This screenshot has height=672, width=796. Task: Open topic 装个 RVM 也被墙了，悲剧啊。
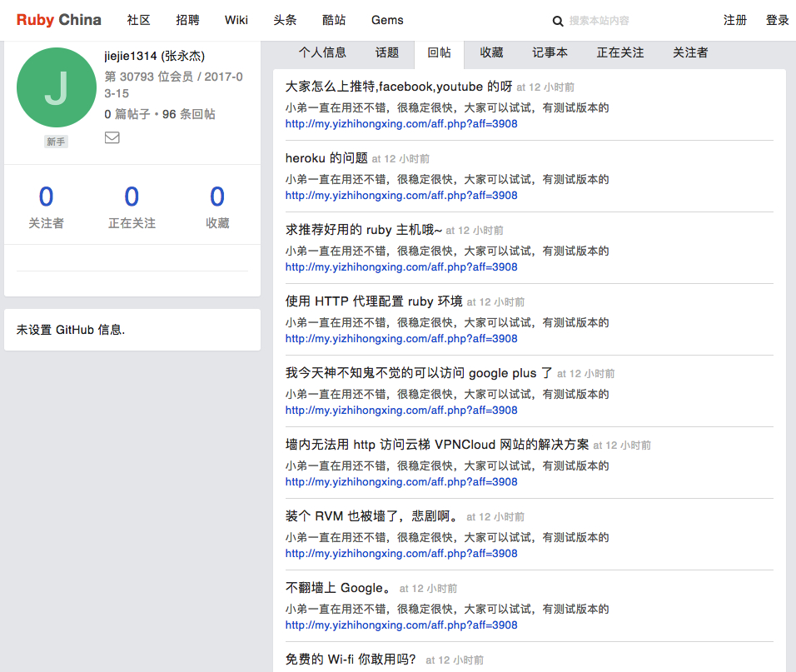pos(371,516)
